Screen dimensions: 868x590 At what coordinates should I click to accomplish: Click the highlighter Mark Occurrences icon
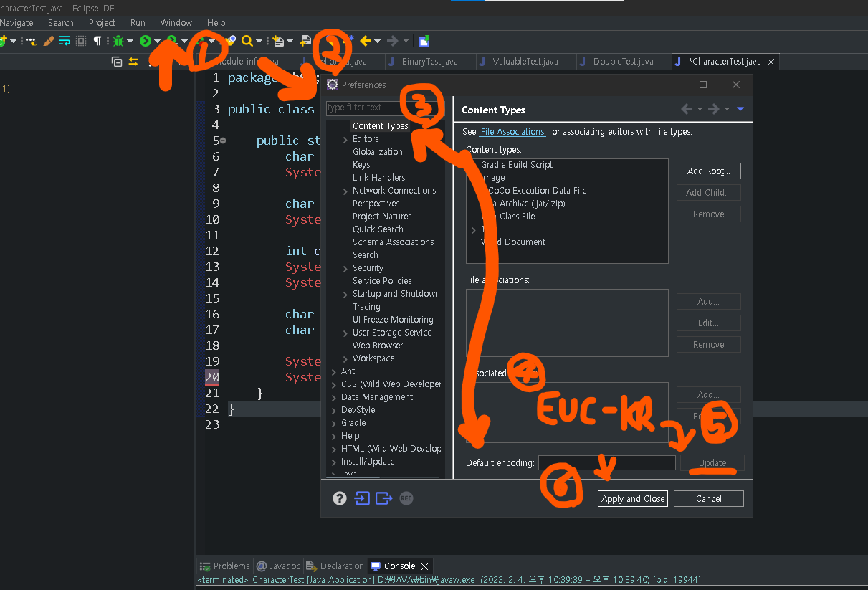49,41
